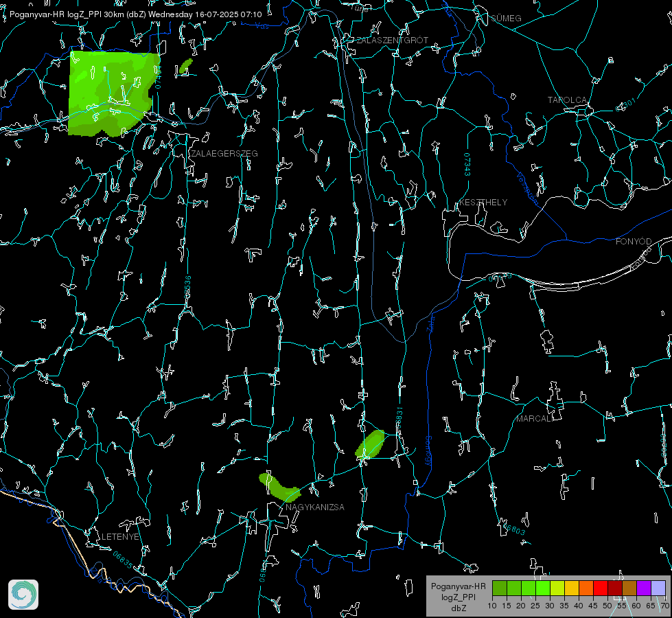The image size is (672, 618).
Task: Select the 25-30 dBZ bright green swatch
Action: (x=543, y=588)
